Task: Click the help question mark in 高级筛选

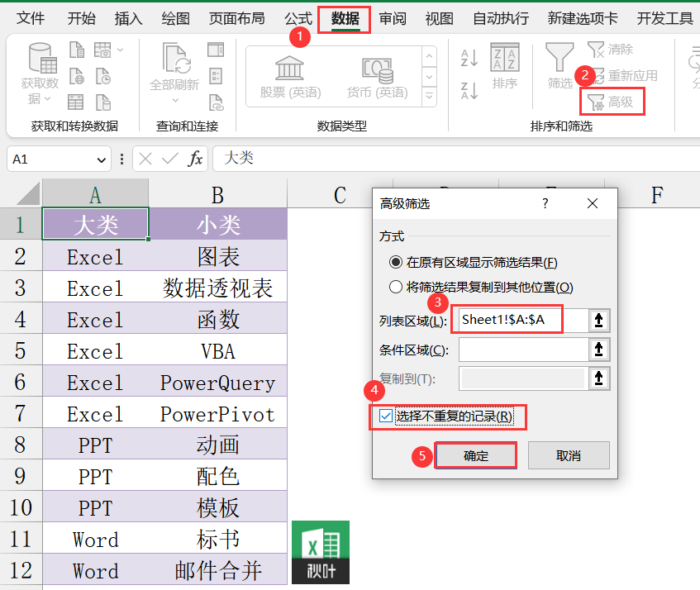Action: click(545, 203)
